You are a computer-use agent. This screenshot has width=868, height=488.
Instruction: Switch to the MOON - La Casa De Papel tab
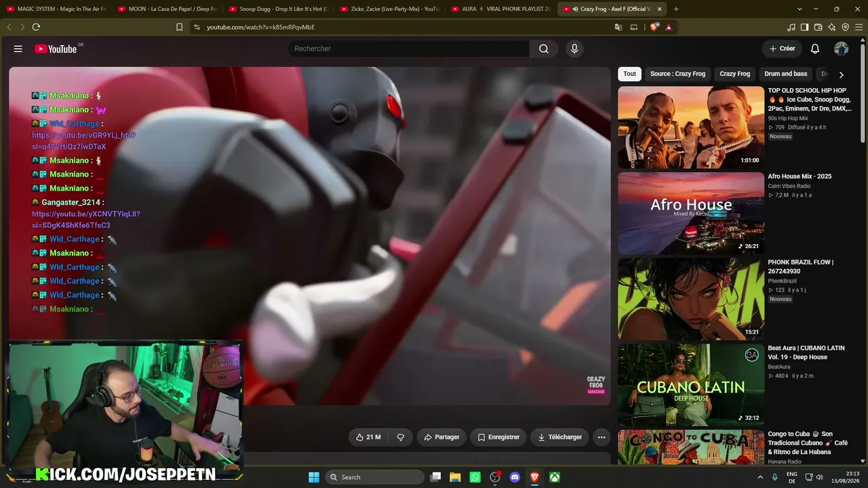(x=167, y=9)
